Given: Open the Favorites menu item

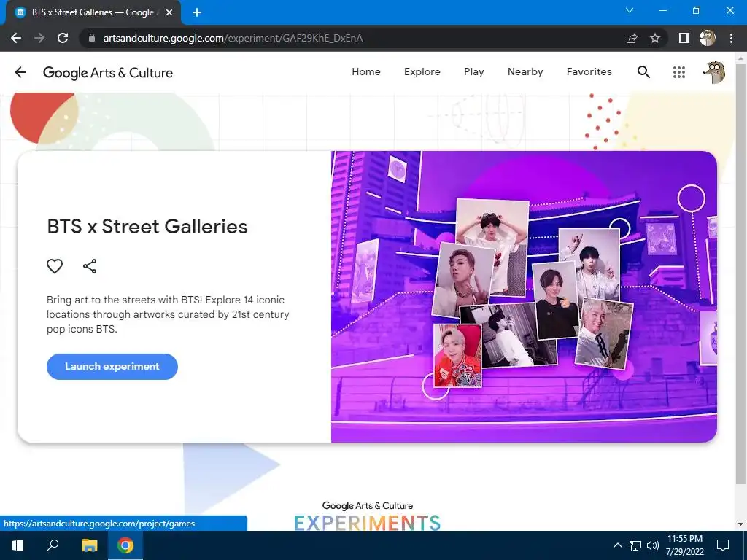Looking at the screenshot, I should pyautogui.click(x=589, y=71).
